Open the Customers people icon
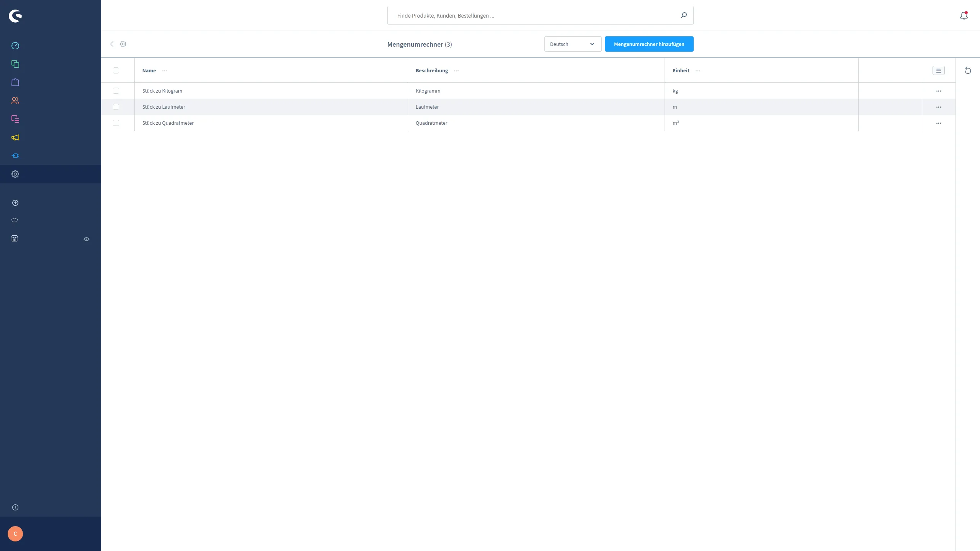Image resolution: width=980 pixels, height=551 pixels. [15, 101]
